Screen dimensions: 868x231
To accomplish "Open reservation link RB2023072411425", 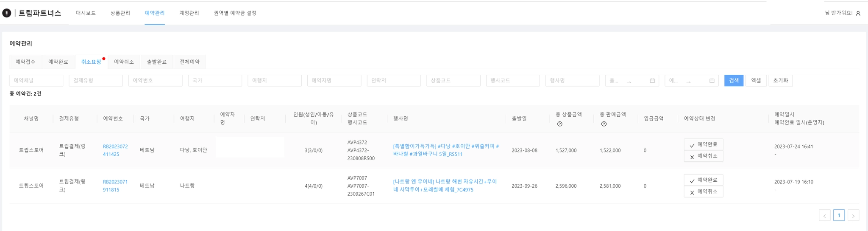I will coord(115,150).
